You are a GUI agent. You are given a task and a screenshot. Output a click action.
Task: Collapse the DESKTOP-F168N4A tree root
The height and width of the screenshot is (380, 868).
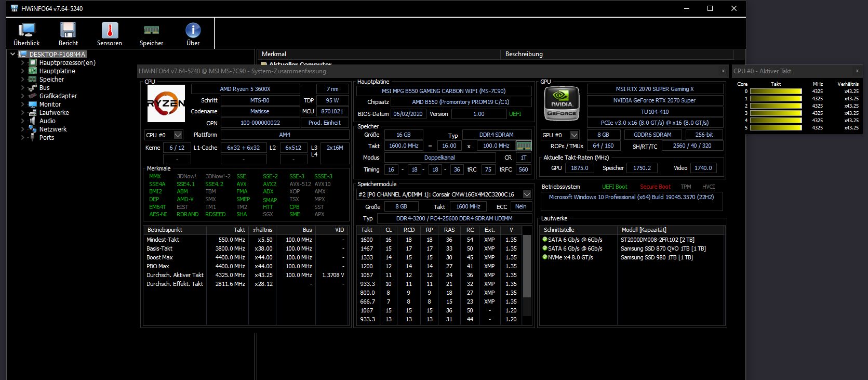[x=13, y=54]
